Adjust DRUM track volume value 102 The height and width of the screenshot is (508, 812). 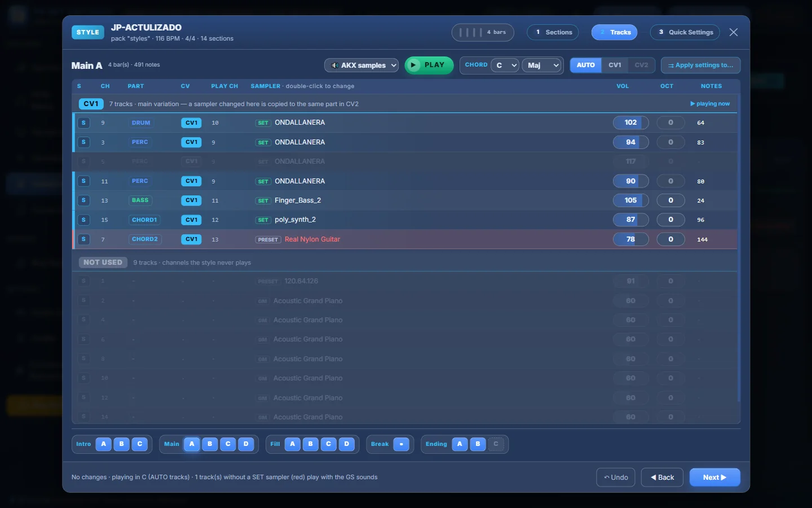pyautogui.click(x=630, y=122)
